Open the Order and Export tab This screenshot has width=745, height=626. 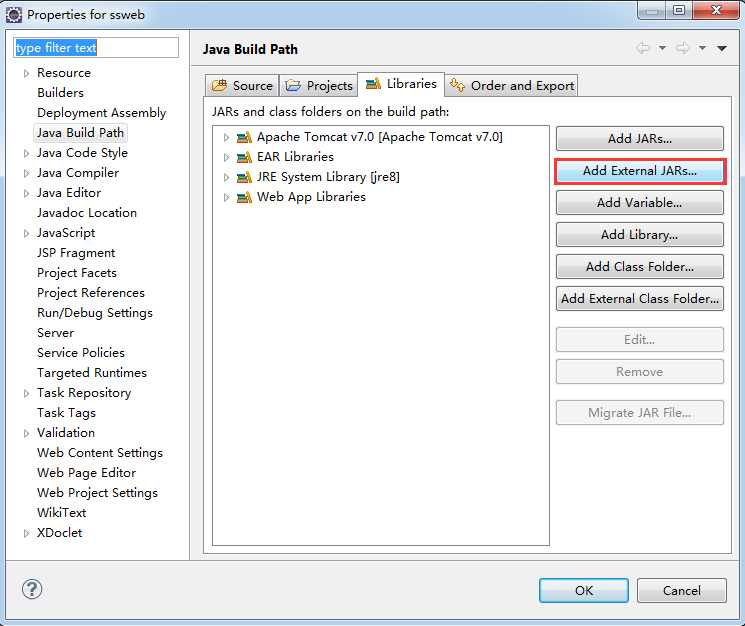coord(511,85)
